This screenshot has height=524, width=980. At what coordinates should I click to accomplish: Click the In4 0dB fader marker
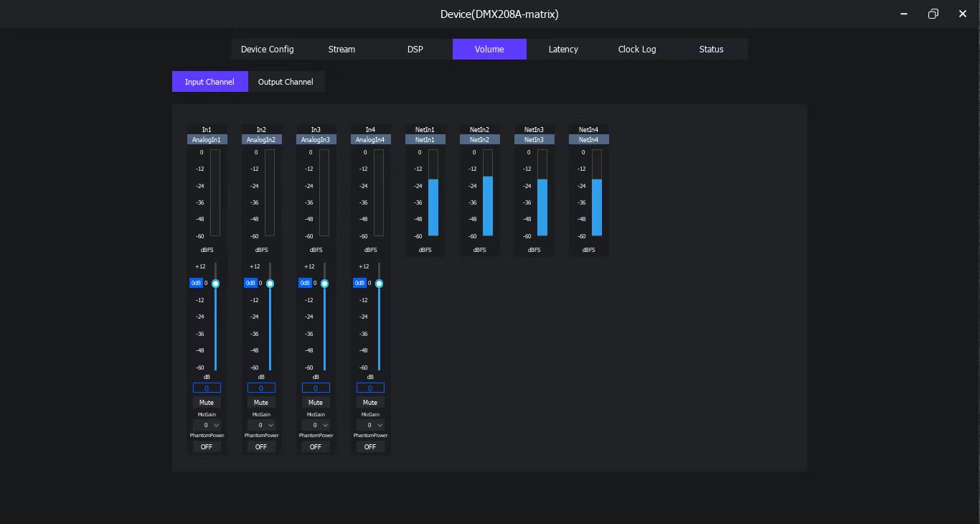click(359, 283)
